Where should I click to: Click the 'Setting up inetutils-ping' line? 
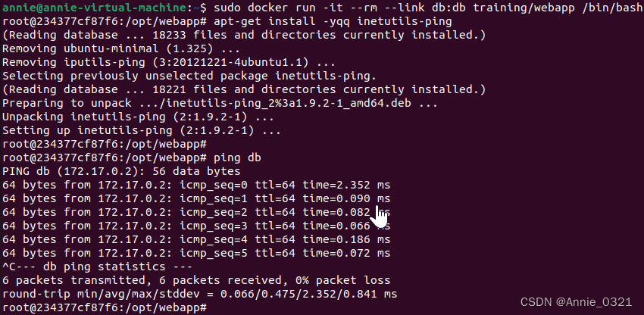(x=141, y=130)
